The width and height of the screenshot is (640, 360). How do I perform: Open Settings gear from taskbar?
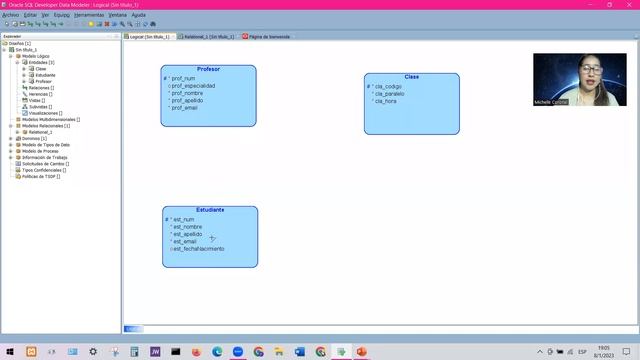pyautogui.click(x=93, y=352)
